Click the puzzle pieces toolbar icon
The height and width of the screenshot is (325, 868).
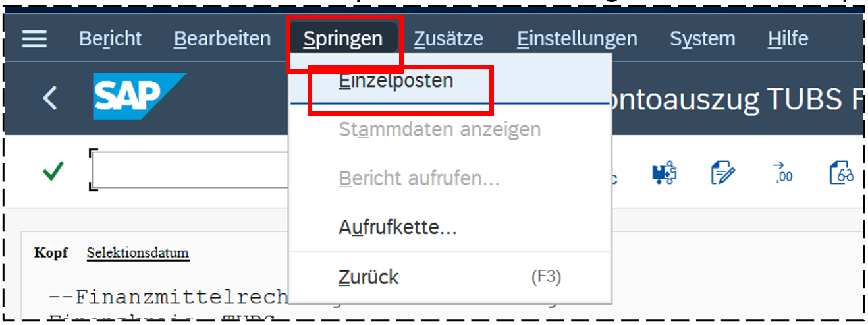pos(665,173)
